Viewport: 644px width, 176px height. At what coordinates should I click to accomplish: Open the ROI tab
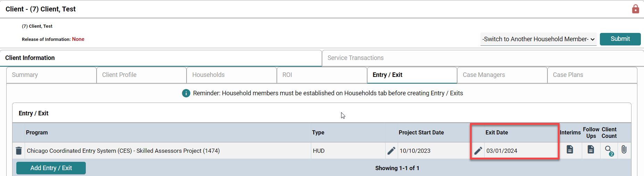tap(322, 75)
